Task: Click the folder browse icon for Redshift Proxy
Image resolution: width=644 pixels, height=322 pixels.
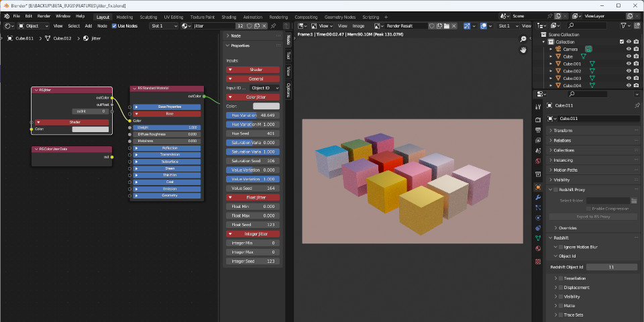Action: pos(635,200)
